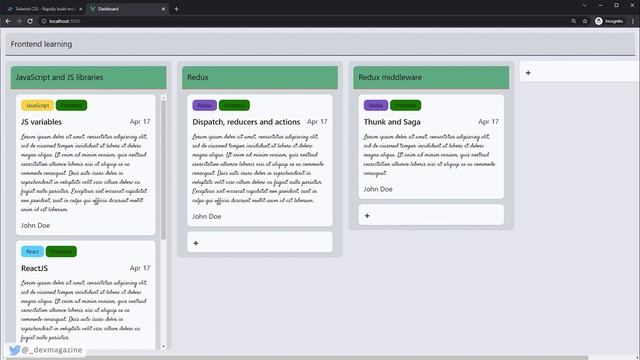This screenshot has height=360, width=640.
Task: Click the purple Redux tag on Dispatch card
Action: (204, 105)
